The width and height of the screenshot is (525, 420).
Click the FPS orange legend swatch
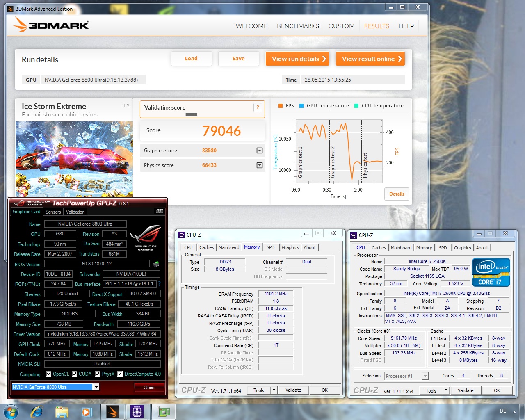(281, 106)
